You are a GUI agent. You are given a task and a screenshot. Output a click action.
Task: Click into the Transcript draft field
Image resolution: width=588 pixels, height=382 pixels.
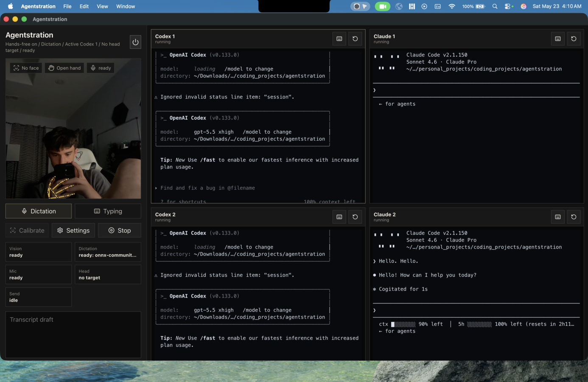[x=73, y=334]
